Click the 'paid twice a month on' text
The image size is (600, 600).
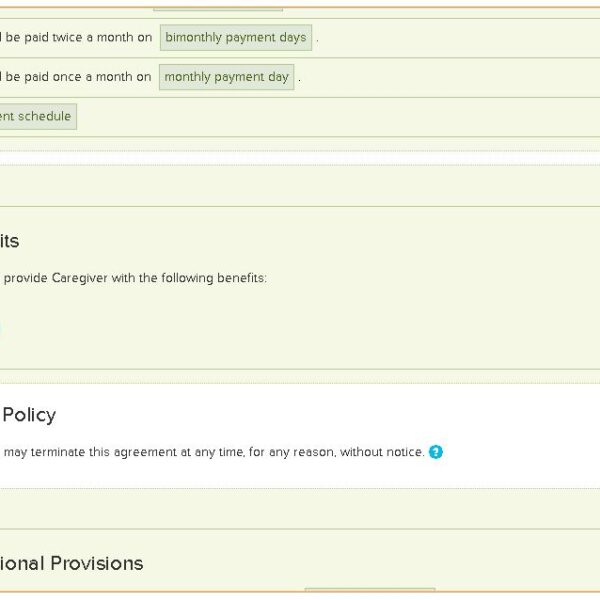click(78, 38)
